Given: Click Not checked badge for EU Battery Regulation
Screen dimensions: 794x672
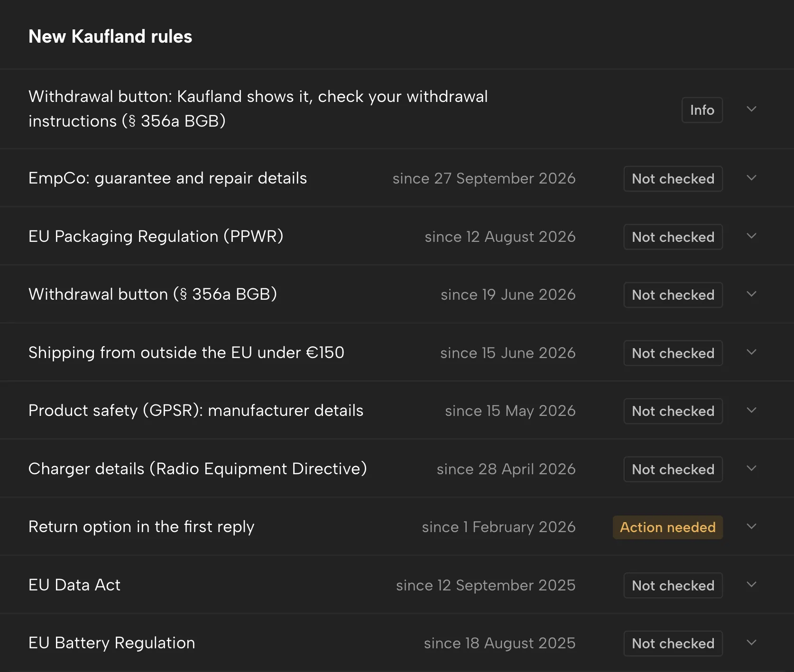Looking at the screenshot, I should (673, 644).
